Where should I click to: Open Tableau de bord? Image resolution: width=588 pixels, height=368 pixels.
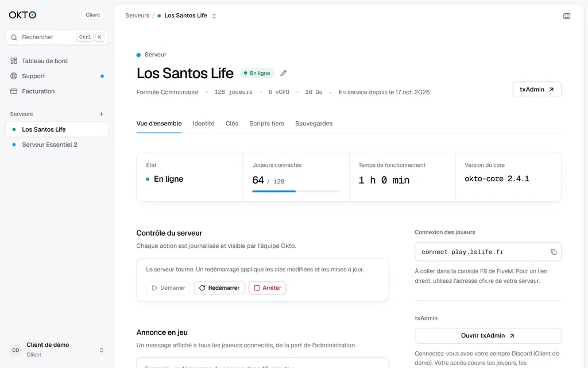tap(57, 61)
